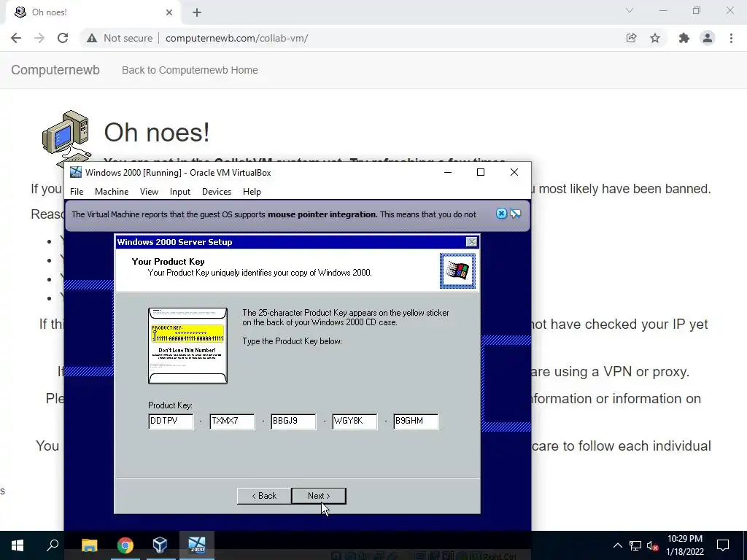Close the Oh noes! tab

point(169,12)
